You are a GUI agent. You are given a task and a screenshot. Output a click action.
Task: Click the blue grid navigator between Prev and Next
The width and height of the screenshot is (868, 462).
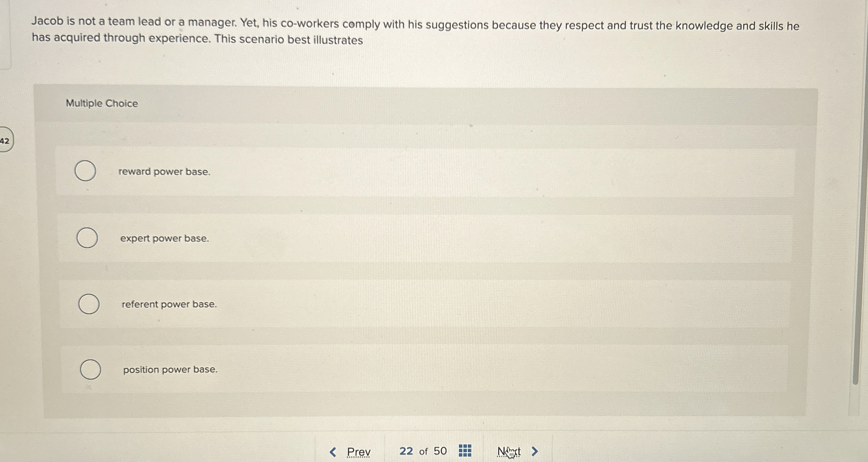(465, 451)
